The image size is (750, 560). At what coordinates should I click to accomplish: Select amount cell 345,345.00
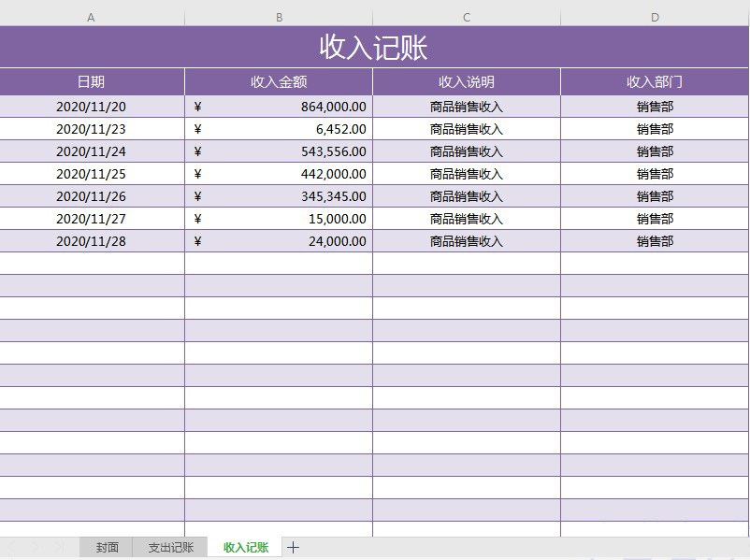[x=279, y=196]
